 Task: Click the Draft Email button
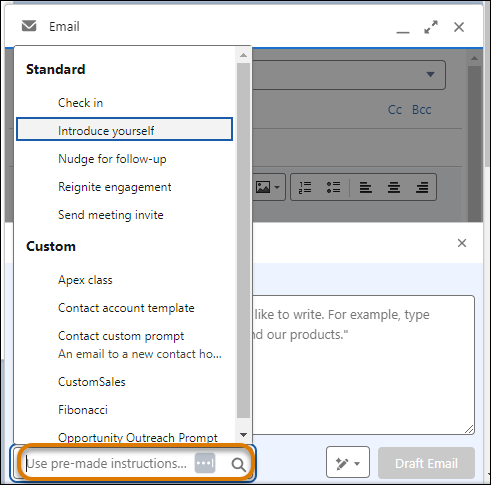click(426, 463)
